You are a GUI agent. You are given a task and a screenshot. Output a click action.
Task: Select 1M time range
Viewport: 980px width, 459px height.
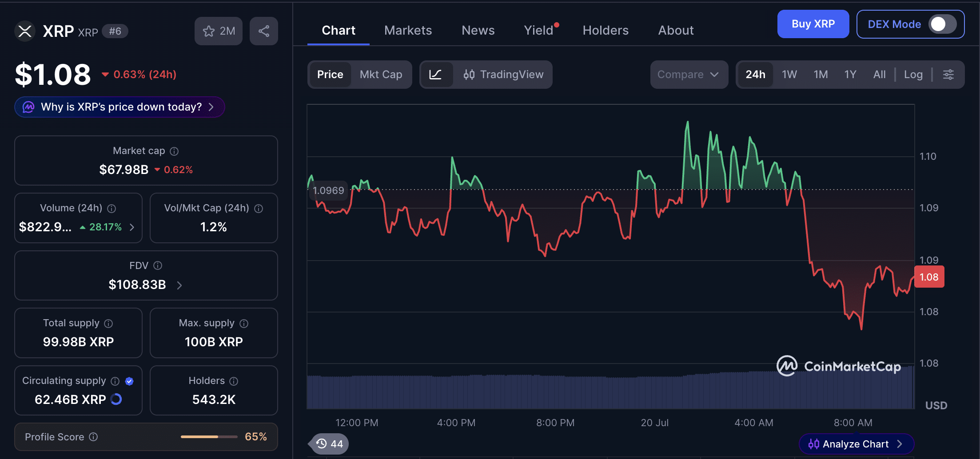(821, 75)
